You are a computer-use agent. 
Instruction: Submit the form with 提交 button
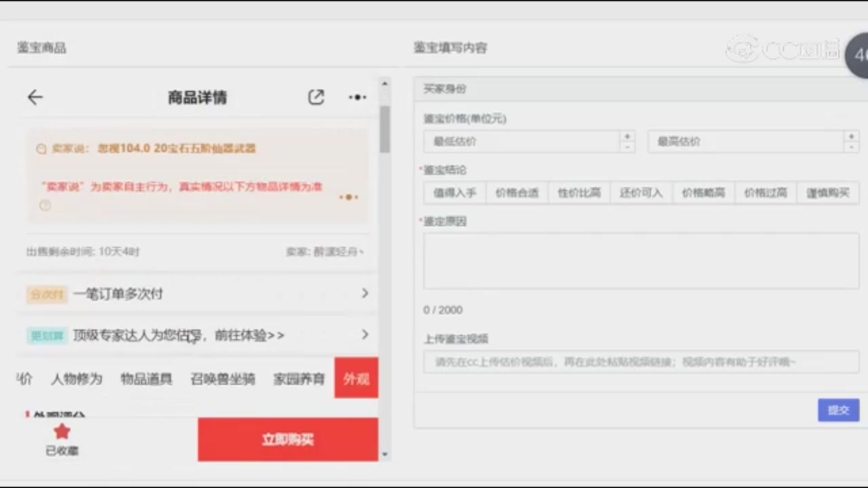(x=838, y=410)
